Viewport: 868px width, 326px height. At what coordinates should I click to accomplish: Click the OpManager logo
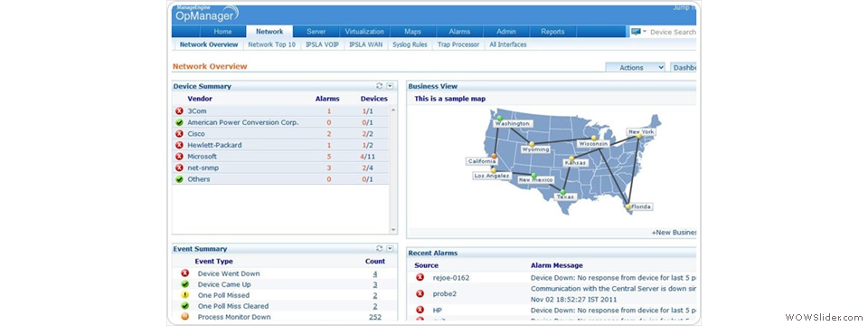[206, 14]
